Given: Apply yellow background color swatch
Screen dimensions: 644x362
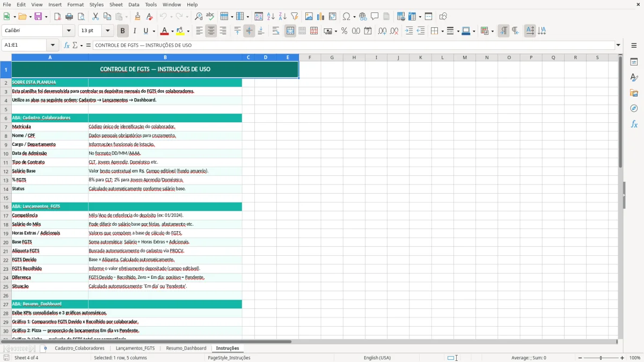Looking at the screenshot, I should 181,31.
